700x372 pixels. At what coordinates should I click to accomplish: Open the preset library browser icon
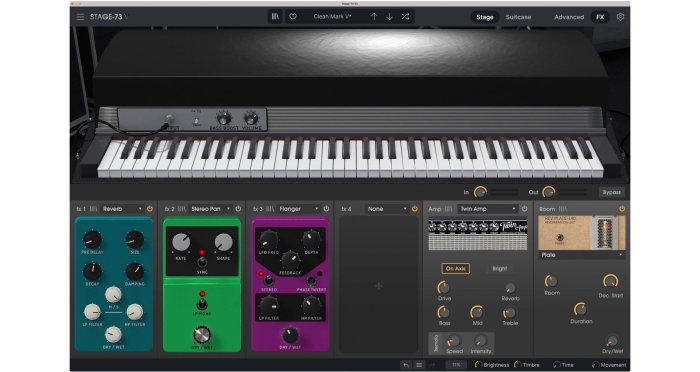[x=275, y=17]
